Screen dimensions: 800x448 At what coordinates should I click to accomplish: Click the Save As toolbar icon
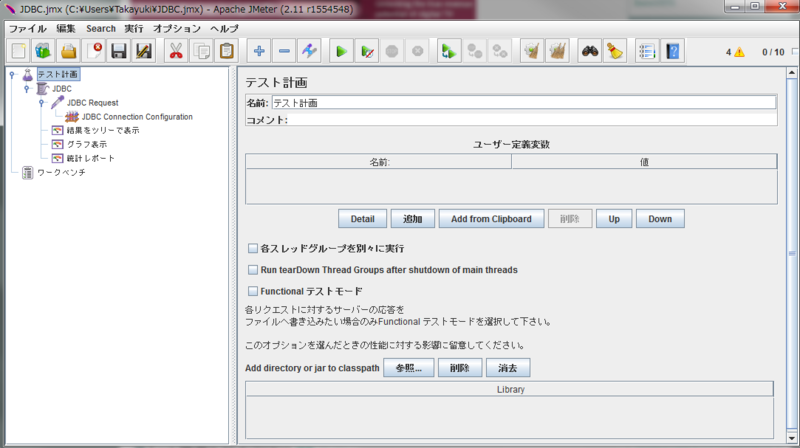pyautogui.click(x=144, y=51)
